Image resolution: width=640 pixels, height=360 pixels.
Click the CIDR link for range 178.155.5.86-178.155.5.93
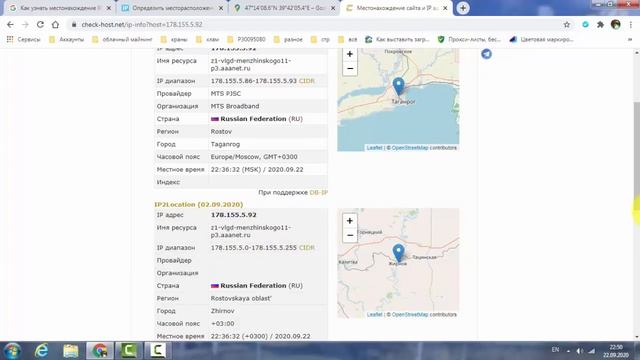[x=307, y=81]
